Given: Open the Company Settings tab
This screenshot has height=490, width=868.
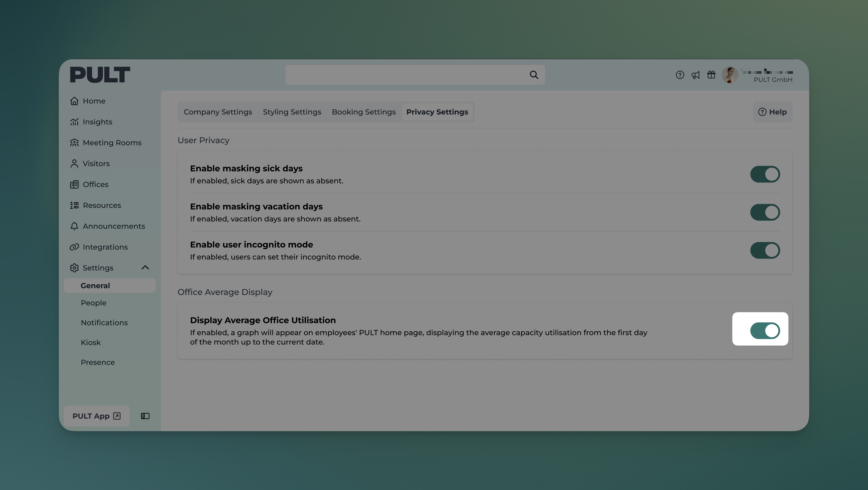Looking at the screenshot, I should (x=218, y=112).
